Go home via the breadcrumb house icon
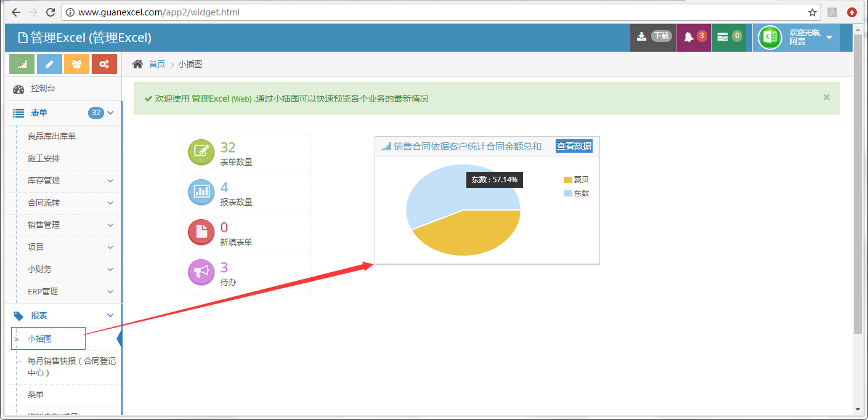The image size is (868, 420). pos(137,64)
